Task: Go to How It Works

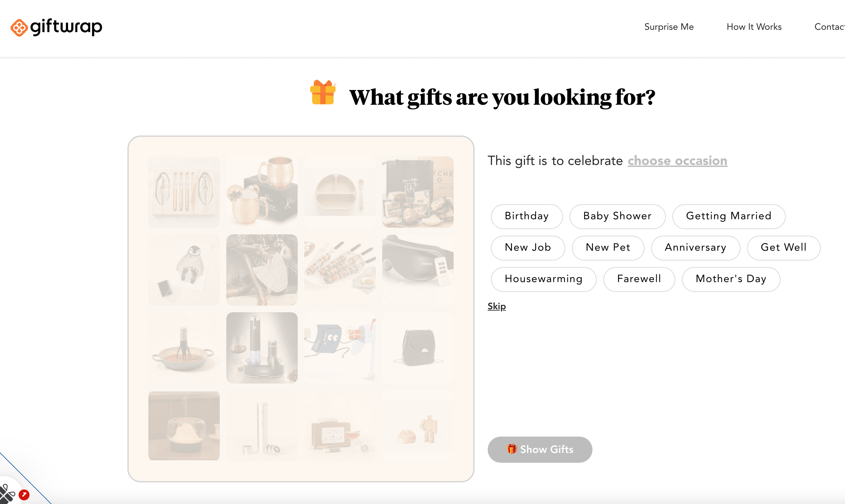Action: tap(754, 27)
